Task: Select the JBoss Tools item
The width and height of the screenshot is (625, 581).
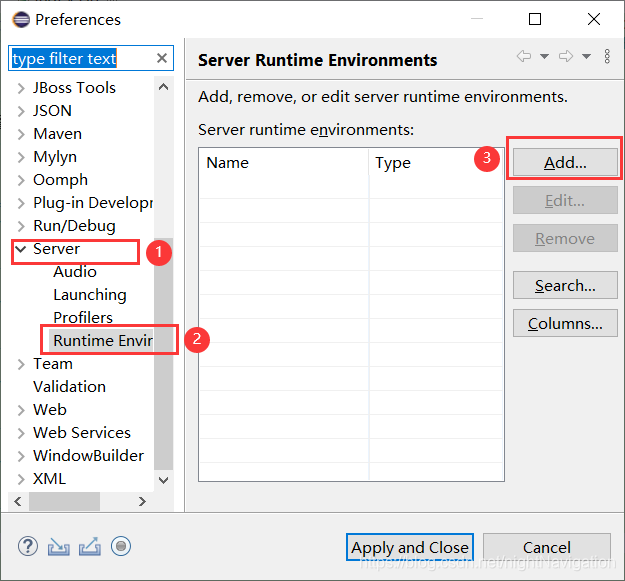Action: (x=75, y=88)
